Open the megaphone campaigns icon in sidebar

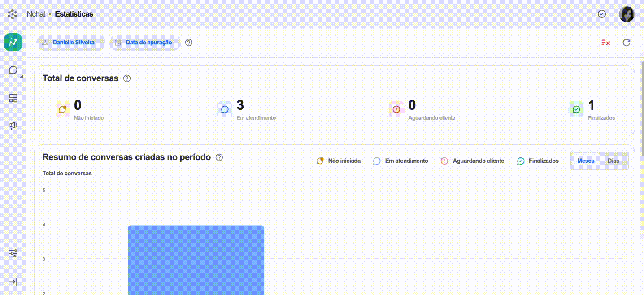[13, 126]
